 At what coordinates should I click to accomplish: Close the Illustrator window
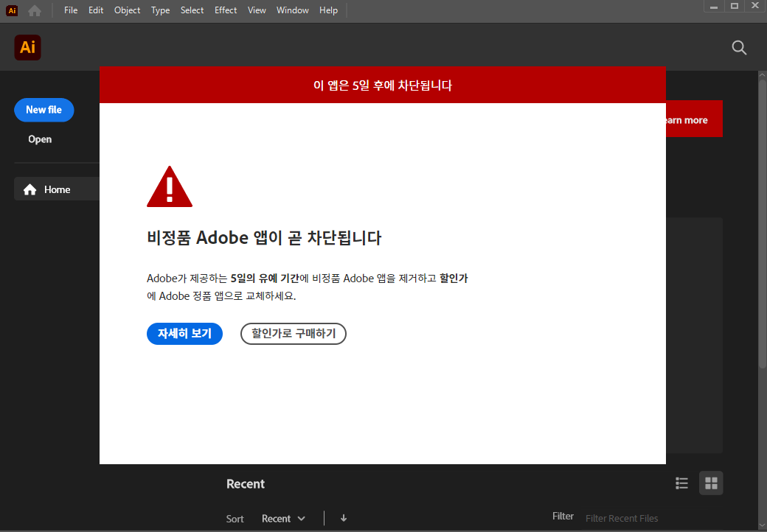pyautogui.click(x=755, y=6)
